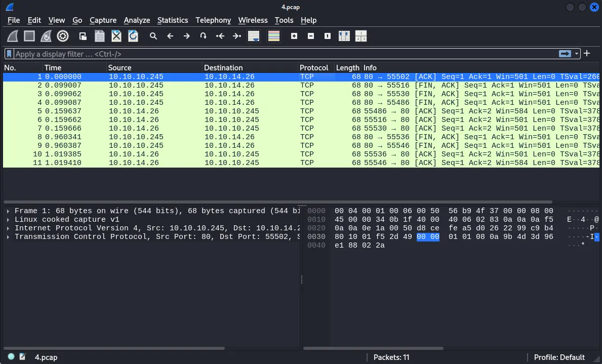Click the find packet magnifier icon
602x364 pixels.
pos(153,36)
